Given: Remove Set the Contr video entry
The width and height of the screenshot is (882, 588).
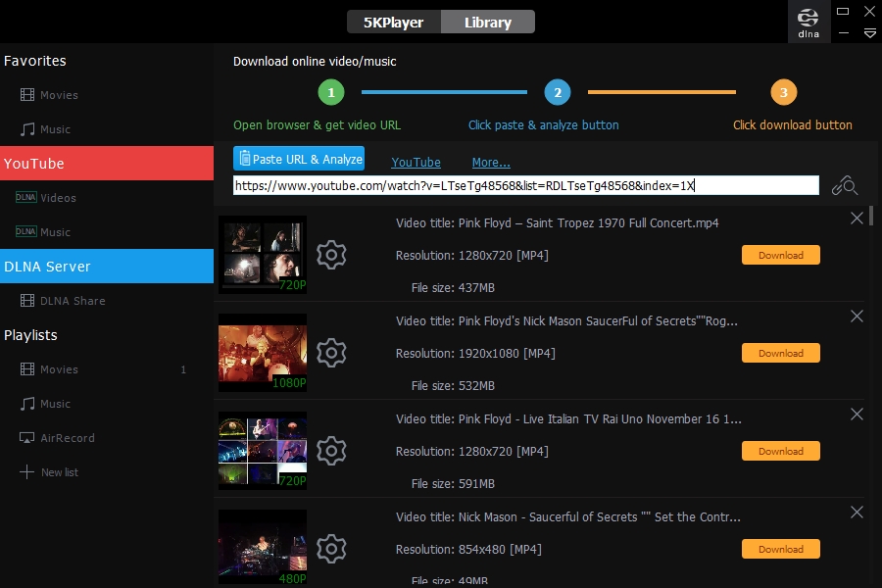Looking at the screenshot, I should point(857,512).
